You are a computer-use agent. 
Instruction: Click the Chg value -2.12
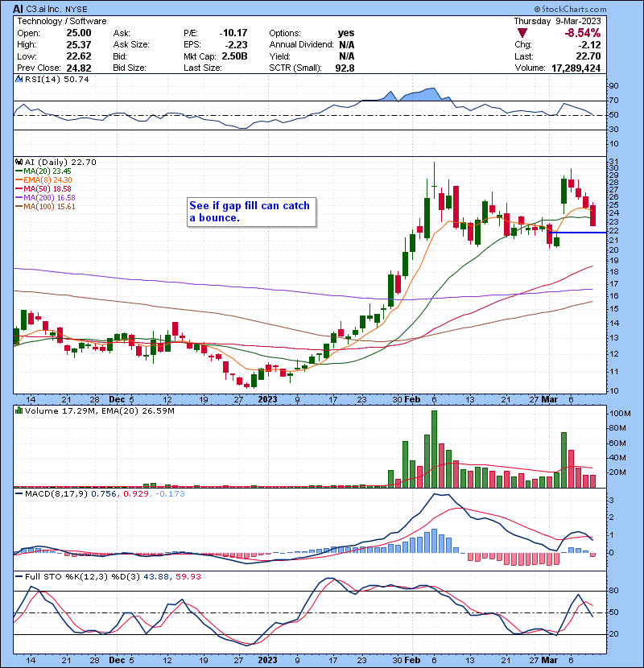pos(589,45)
